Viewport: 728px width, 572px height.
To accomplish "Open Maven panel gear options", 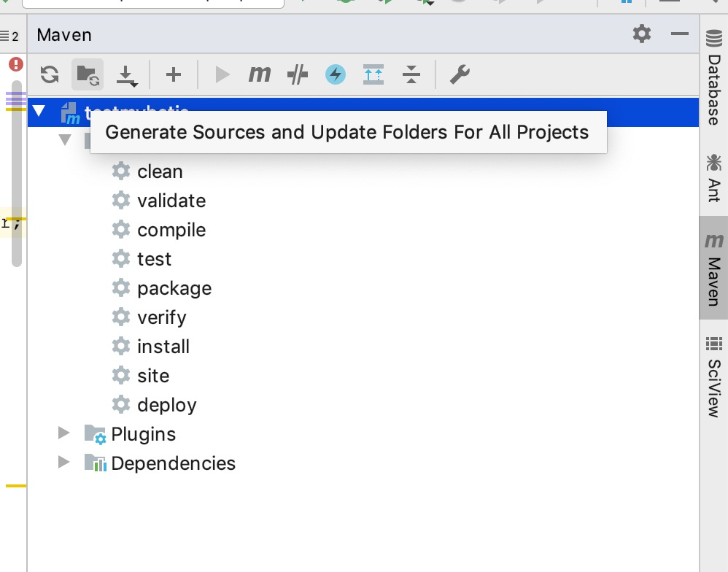I will pos(642,34).
